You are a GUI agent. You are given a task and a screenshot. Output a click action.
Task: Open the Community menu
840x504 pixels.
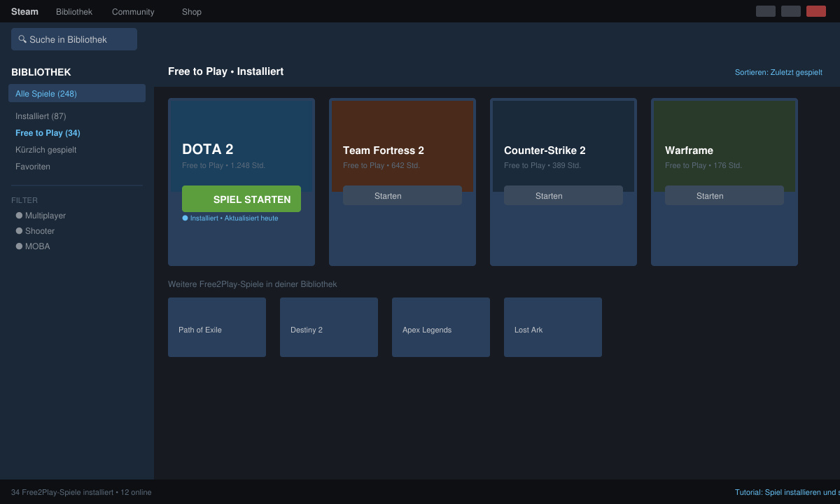click(133, 12)
